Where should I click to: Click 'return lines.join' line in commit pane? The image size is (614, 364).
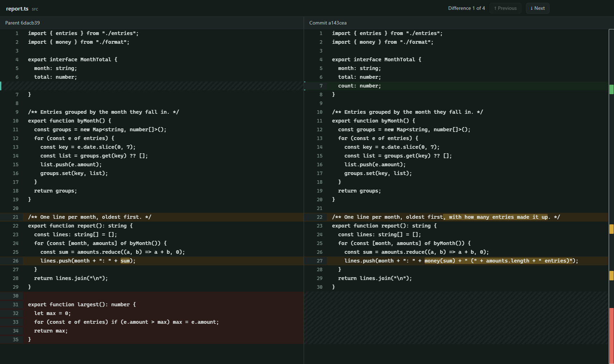[x=375, y=278]
